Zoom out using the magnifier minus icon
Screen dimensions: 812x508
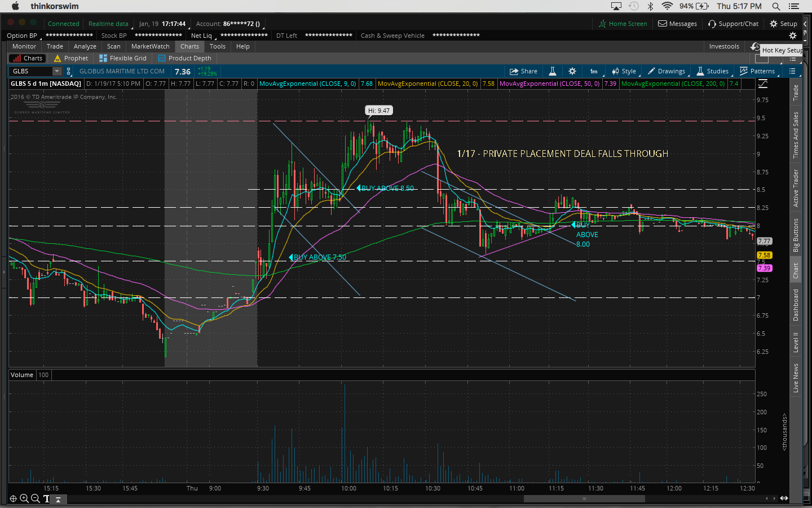point(35,498)
